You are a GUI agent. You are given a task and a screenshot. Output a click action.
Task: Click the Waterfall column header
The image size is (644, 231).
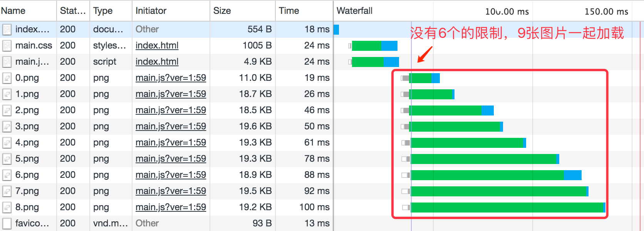(x=354, y=11)
